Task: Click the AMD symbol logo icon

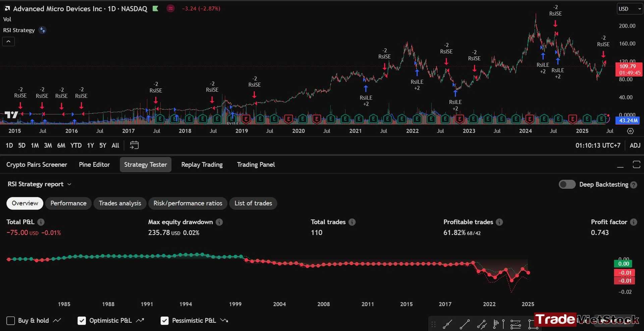Action: (x=7, y=8)
